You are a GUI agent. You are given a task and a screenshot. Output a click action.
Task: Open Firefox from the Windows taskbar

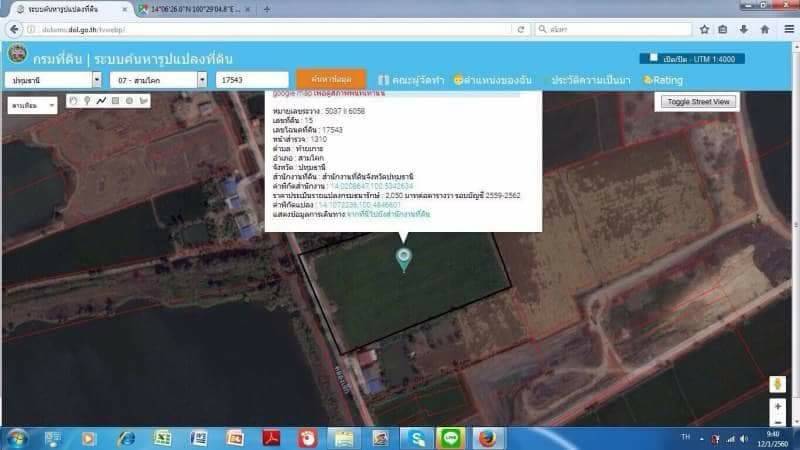click(x=486, y=438)
